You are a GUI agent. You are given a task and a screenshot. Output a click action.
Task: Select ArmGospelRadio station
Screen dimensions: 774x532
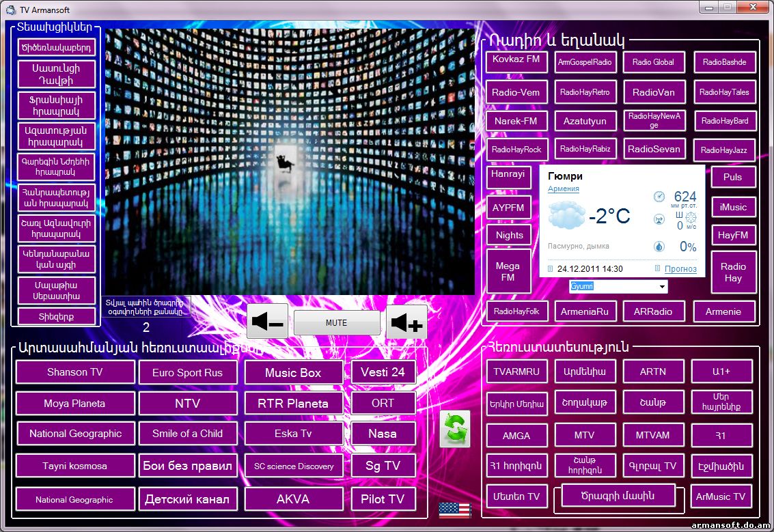coord(585,62)
